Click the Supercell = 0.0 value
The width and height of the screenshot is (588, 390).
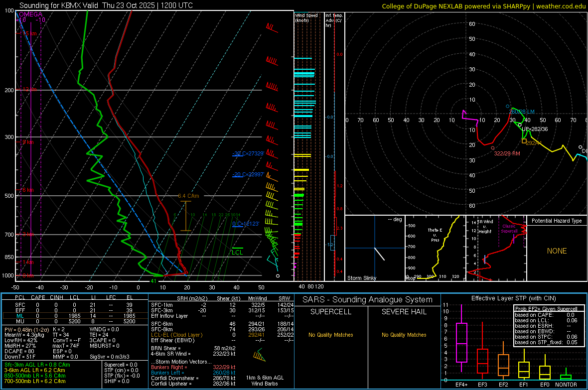[121, 365]
